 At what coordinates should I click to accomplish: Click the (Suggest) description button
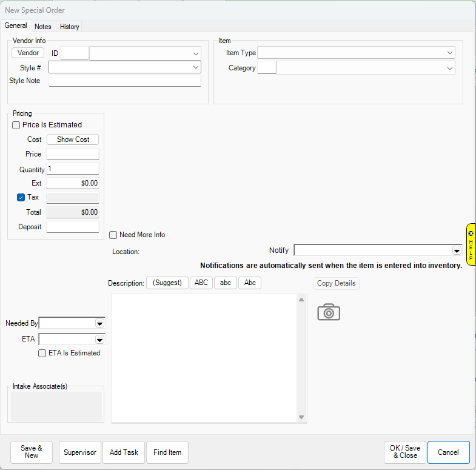tap(167, 283)
